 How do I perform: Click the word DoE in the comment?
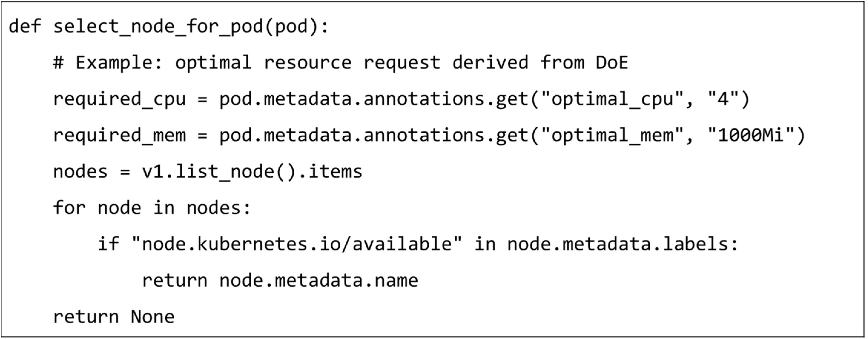pyautogui.click(x=612, y=63)
